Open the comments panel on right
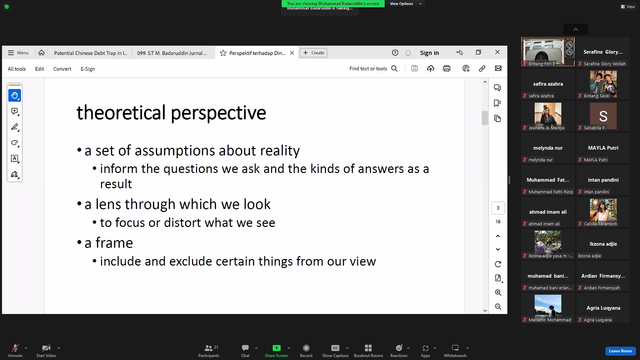640x360 pixels. 497,87
